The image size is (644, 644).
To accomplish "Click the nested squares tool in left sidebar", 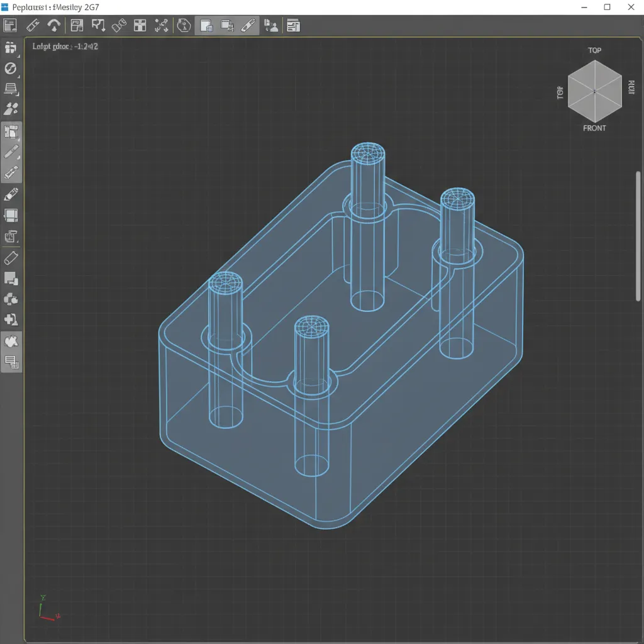I will pos(11,236).
